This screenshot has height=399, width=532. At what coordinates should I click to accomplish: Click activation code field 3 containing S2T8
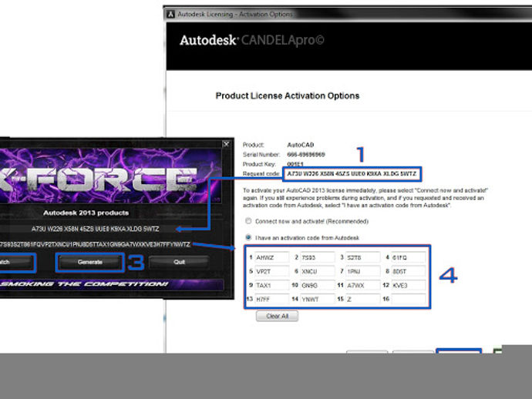click(362, 257)
